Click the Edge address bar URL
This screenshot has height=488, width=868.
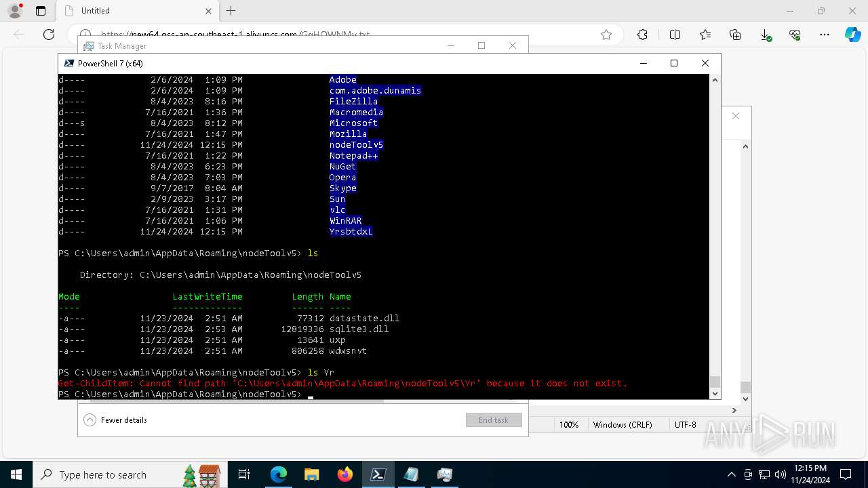coord(236,35)
